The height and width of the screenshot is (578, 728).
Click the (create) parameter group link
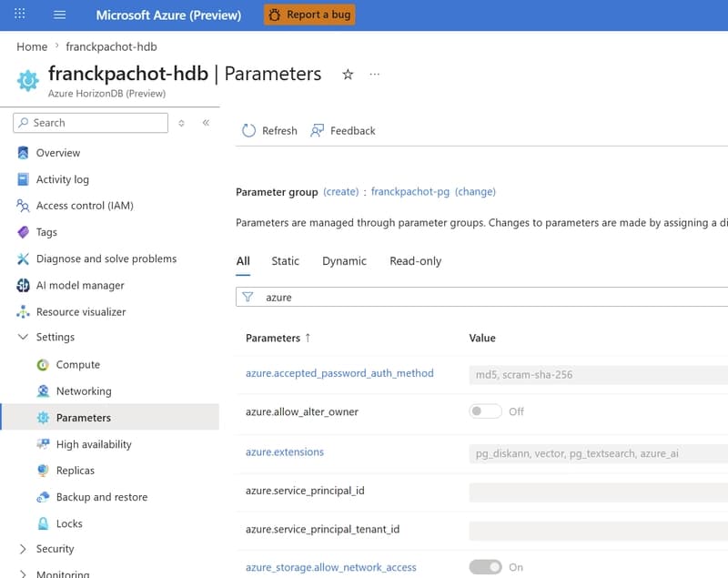pos(340,192)
